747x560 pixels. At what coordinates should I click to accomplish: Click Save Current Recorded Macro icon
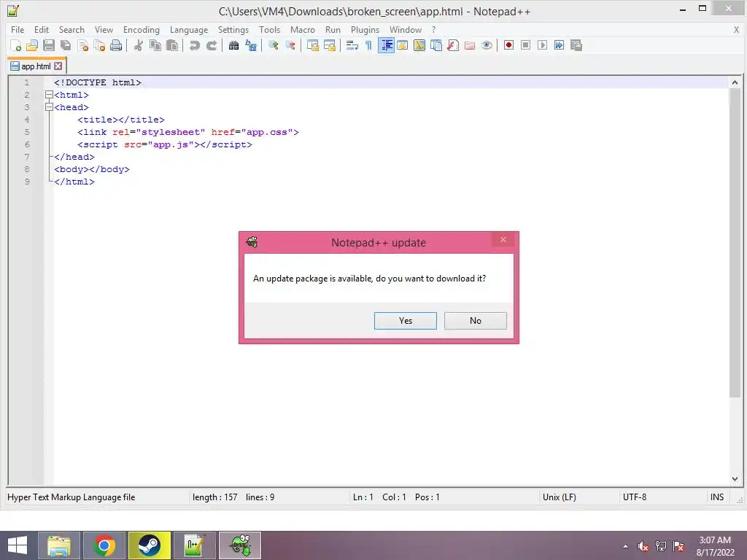pos(576,45)
